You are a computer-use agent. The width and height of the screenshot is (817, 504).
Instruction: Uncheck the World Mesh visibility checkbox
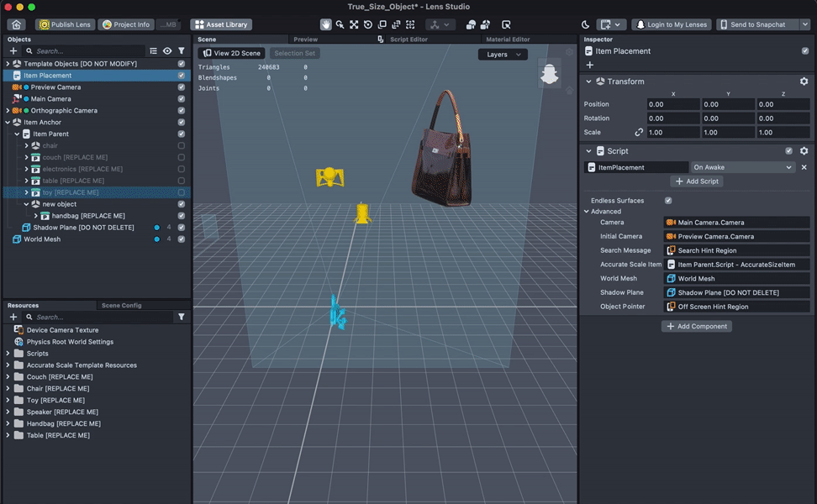(182, 239)
